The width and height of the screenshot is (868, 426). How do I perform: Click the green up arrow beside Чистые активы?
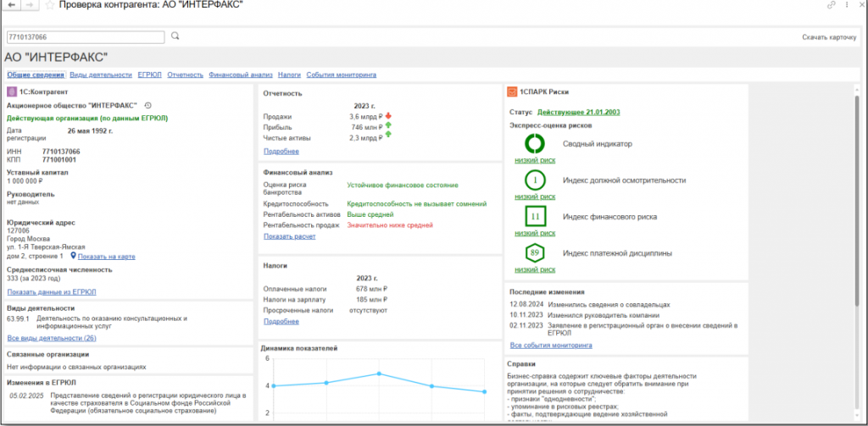[388, 135]
